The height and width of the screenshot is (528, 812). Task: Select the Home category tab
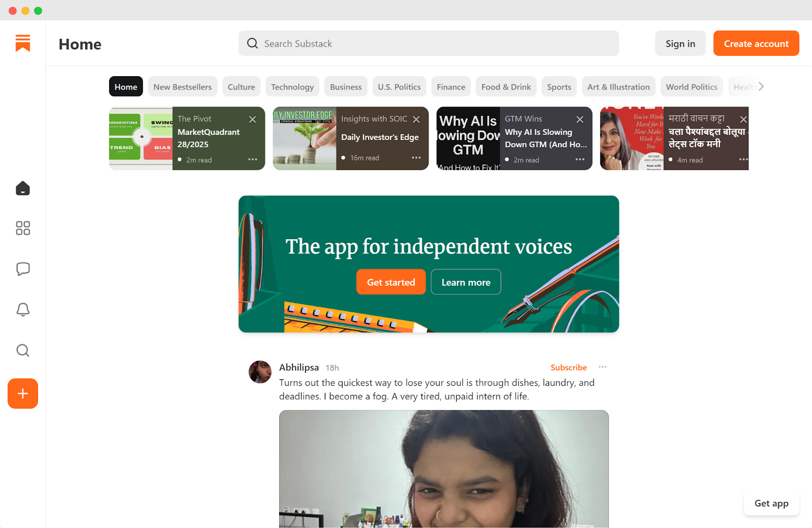tap(126, 86)
